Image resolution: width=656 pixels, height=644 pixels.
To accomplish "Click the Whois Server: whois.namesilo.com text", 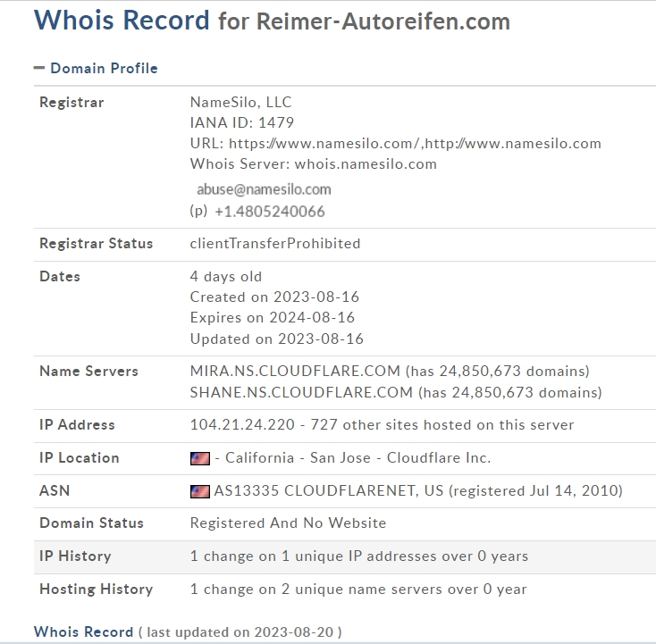I will point(314,164).
